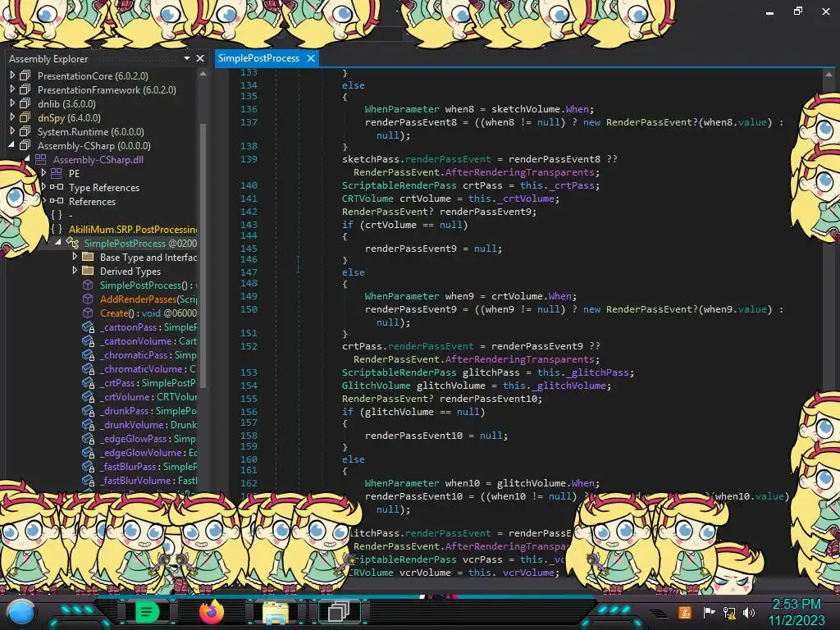Click the _drunkPass field icon
This screenshot has width=840, height=630.
88,410
